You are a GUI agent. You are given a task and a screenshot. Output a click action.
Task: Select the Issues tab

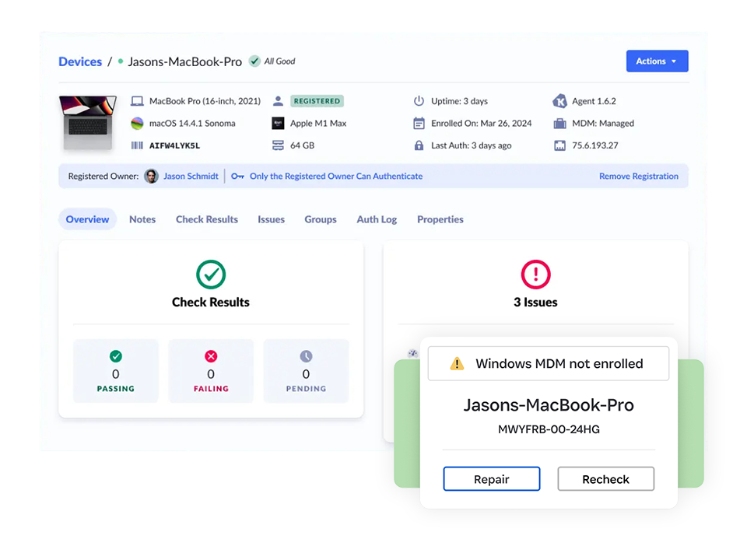[271, 219]
